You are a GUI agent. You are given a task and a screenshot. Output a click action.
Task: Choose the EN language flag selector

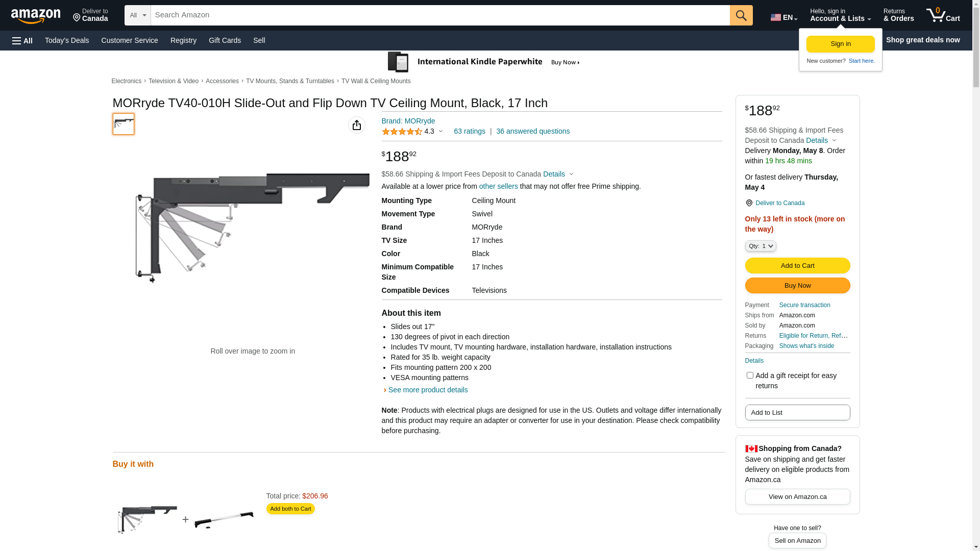783,17
